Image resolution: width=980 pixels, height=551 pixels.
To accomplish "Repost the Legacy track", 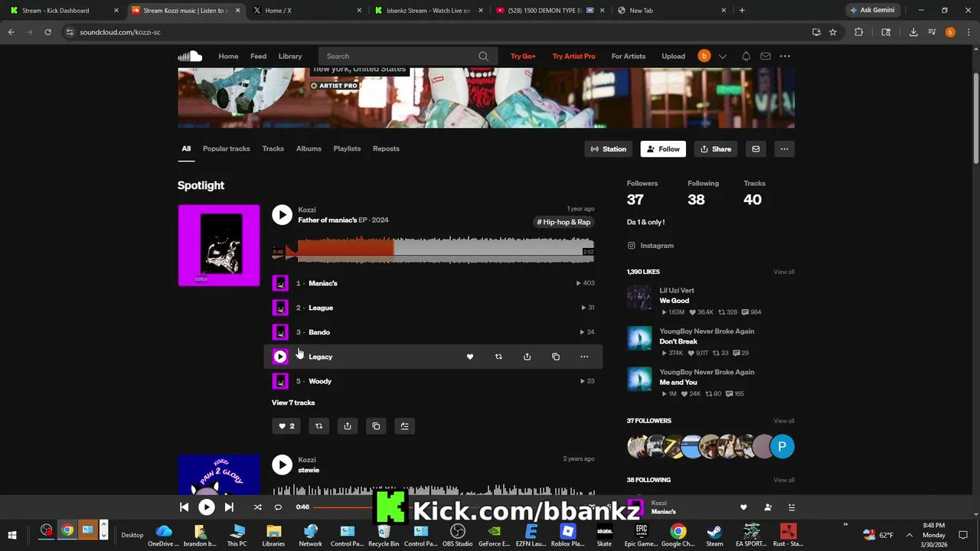I will (498, 357).
